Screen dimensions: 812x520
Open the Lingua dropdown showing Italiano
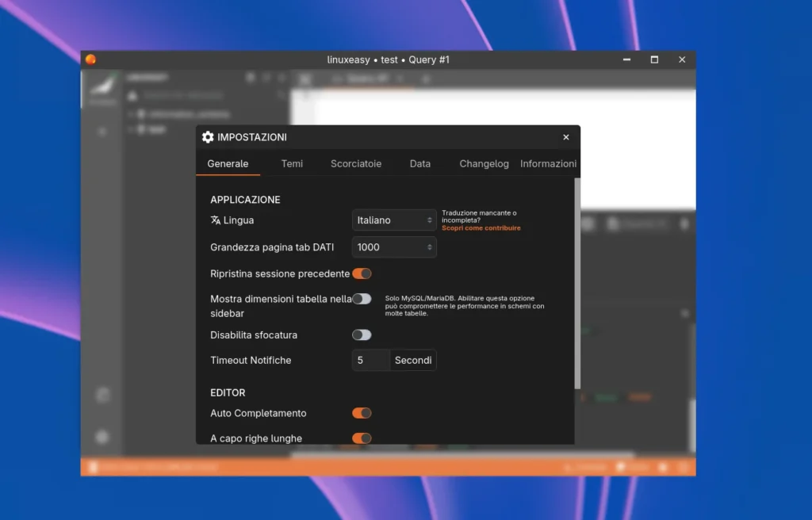pos(394,220)
